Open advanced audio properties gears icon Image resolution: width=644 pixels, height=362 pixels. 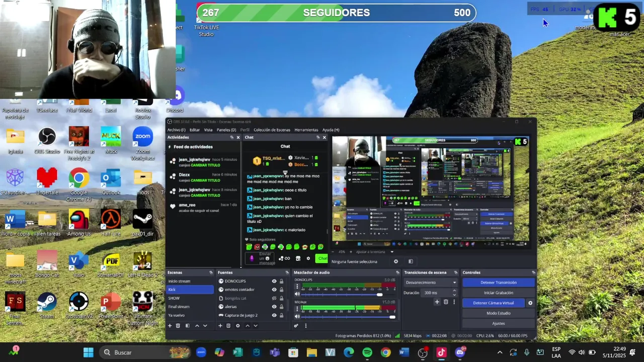[296, 326]
